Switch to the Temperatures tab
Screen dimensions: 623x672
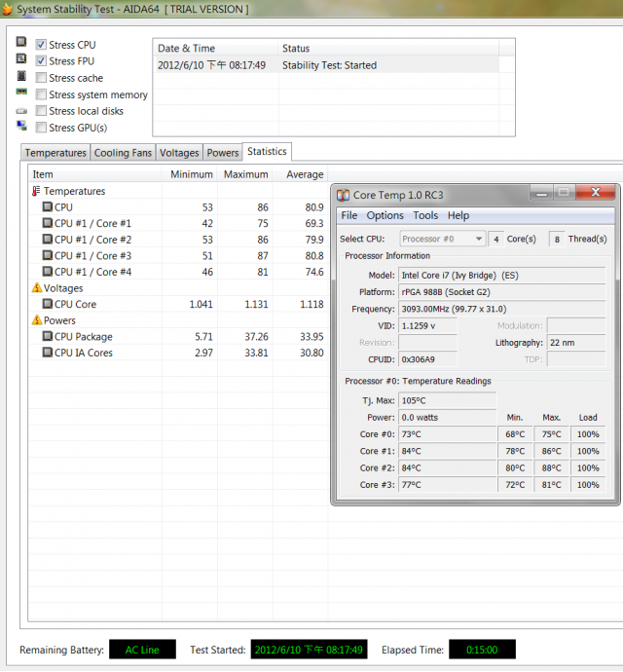tap(55, 153)
